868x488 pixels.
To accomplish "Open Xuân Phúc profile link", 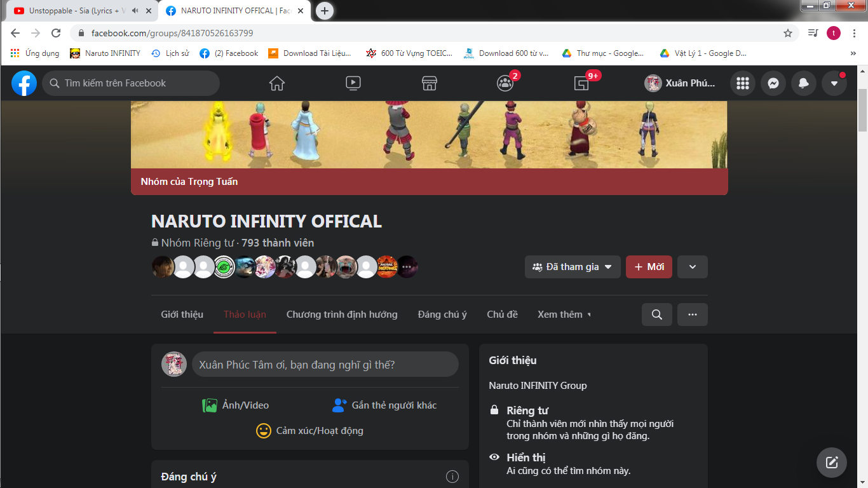I will pos(680,83).
